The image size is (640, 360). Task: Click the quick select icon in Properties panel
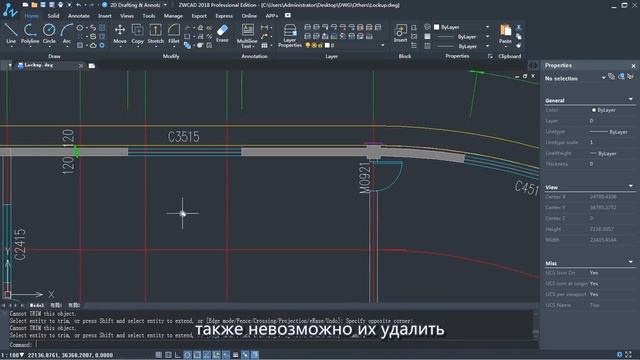tap(621, 77)
